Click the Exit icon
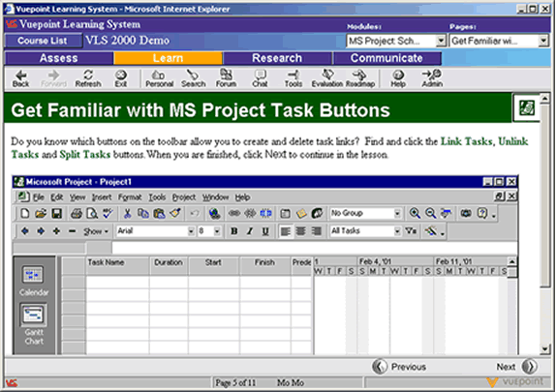The height and width of the screenshot is (392, 556). [x=120, y=78]
